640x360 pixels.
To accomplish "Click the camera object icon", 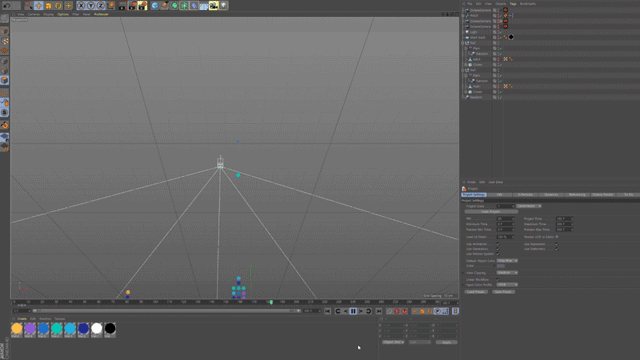I will [213, 6].
